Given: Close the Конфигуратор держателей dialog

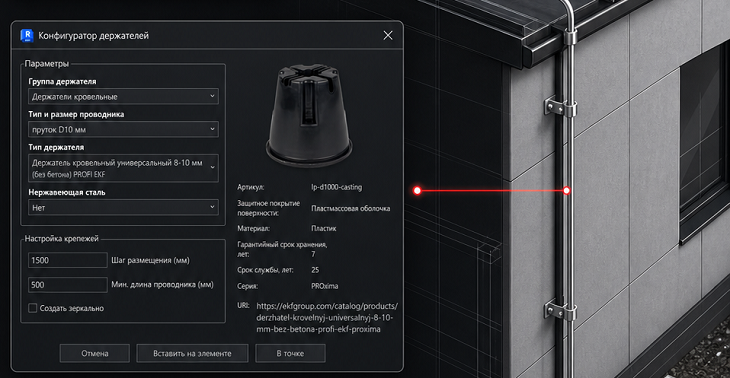Looking at the screenshot, I should click(387, 35).
